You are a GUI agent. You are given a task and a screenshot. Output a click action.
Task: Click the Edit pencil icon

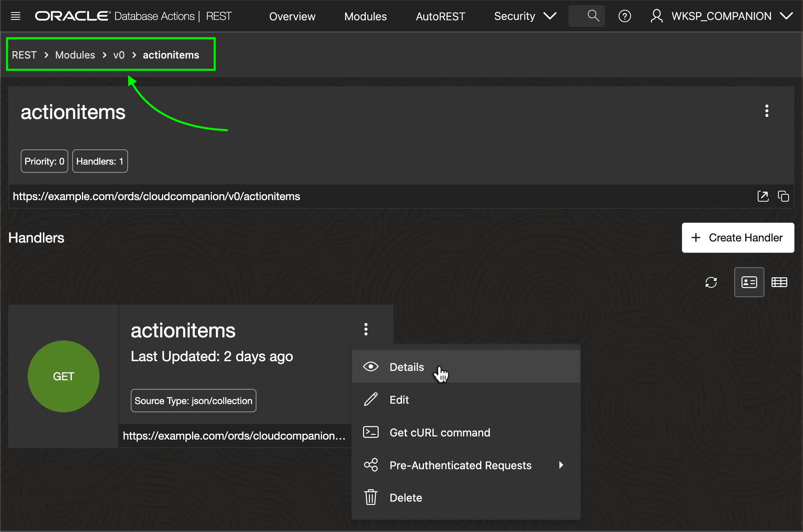tap(370, 399)
